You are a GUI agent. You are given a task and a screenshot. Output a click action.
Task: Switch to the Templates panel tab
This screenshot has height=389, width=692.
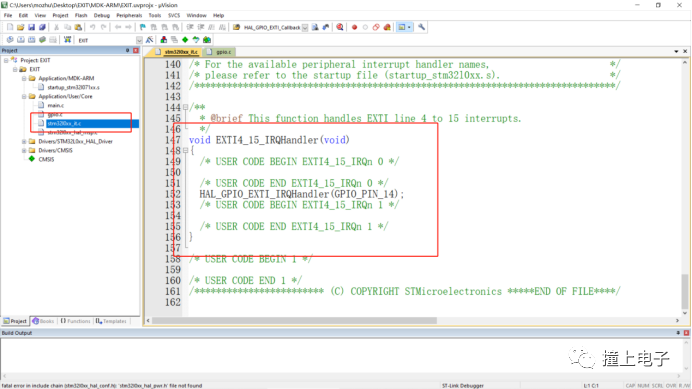(x=111, y=321)
